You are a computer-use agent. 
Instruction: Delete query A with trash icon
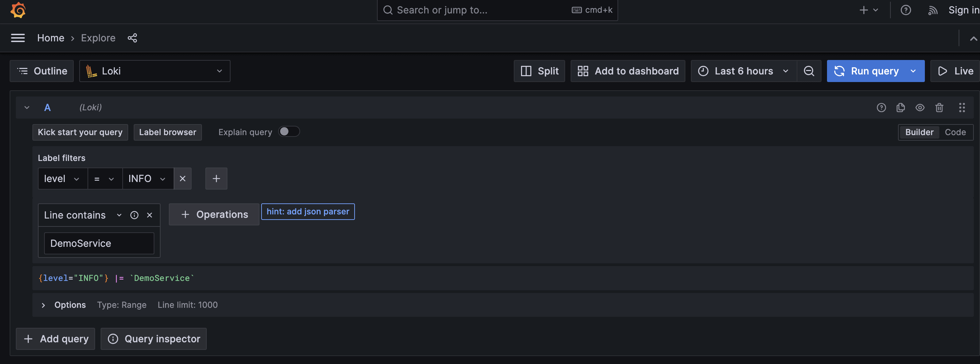pos(939,108)
